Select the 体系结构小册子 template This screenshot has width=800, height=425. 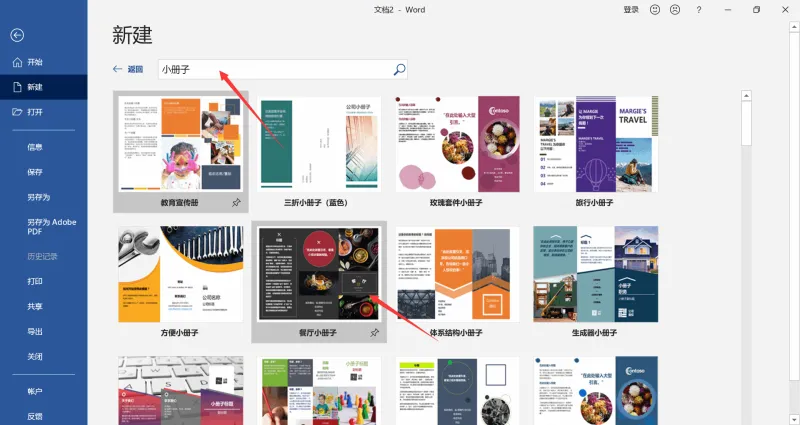tap(458, 274)
